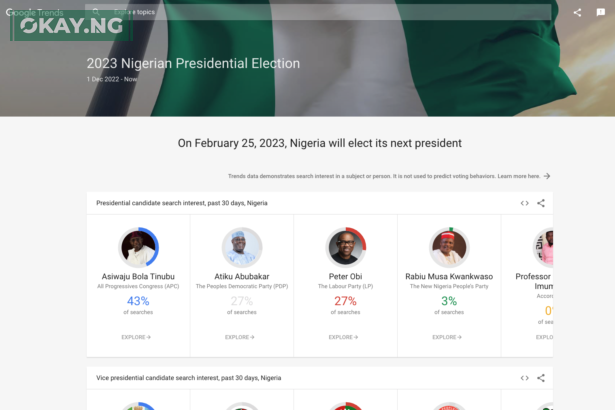The width and height of the screenshot is (615, 410).
Task: Click the arrow next to Learn more here
Action: coord(547,176)
